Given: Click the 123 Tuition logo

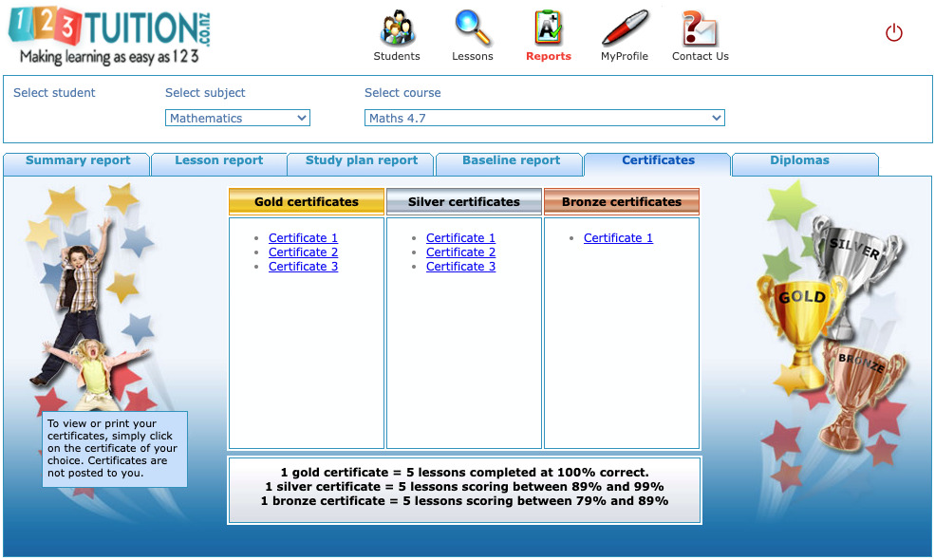Looking at the screenshot, I should pyautogui.click(x=109, y=34).
